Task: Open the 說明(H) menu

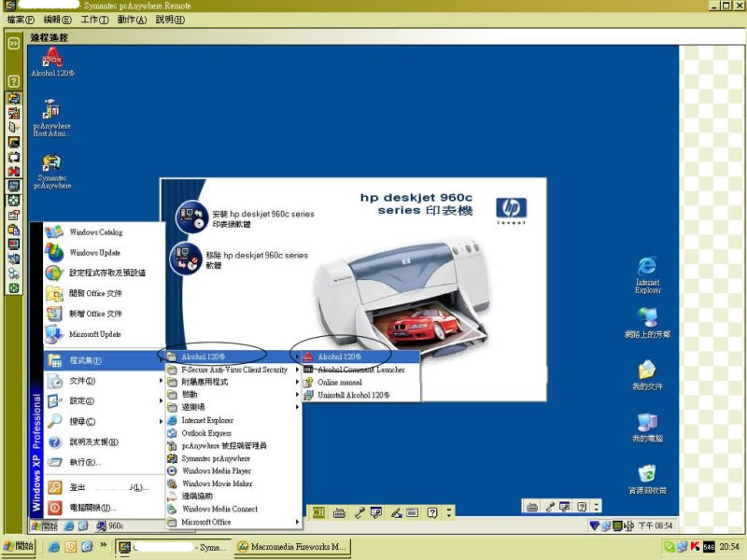Action: click(x=170, y=20)
